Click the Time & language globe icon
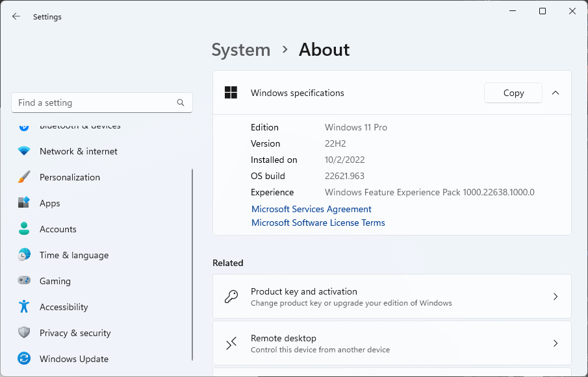 click(24, 255)
